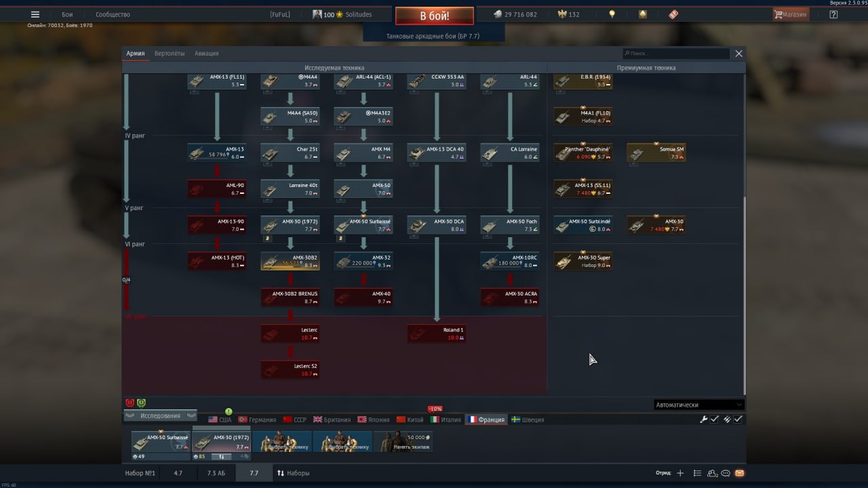
Task: Select the AMX-10RC vehicle card
Action: coord(510,262)
